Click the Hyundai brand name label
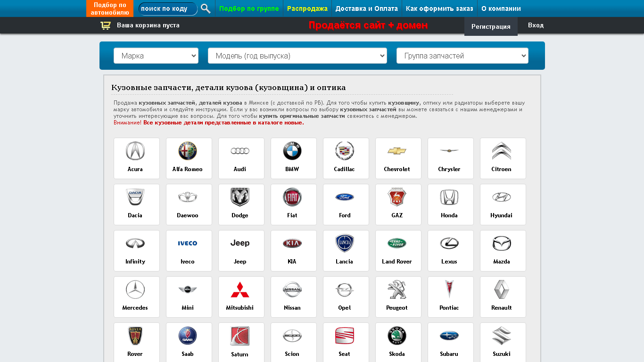Image resolution: width=644 pixels, height=362 pixels. coord(502,215)
